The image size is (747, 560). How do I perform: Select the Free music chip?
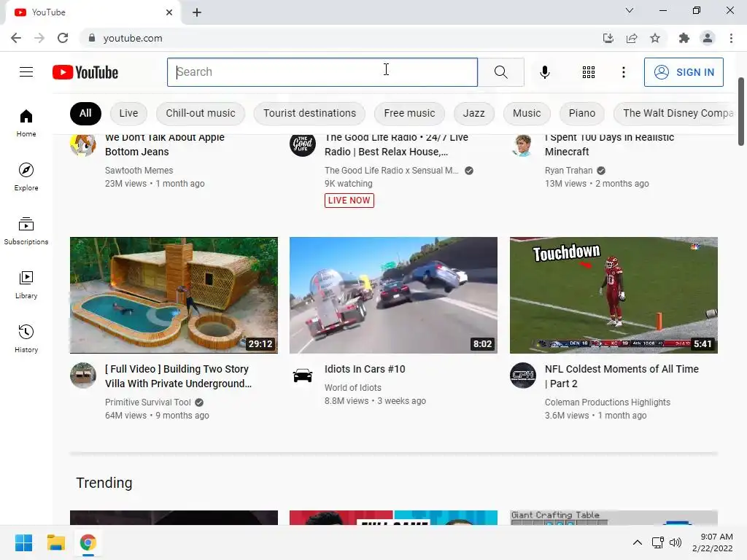click(409, 113)
